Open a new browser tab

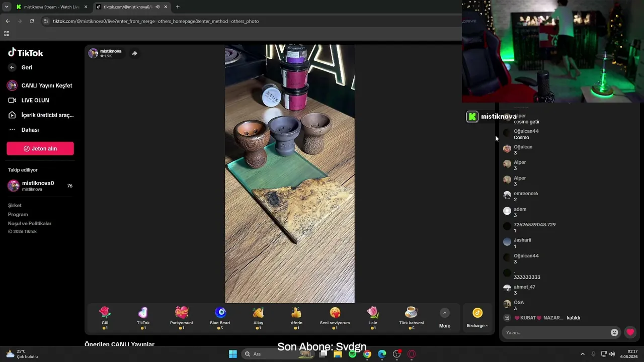tap(178, 7)
